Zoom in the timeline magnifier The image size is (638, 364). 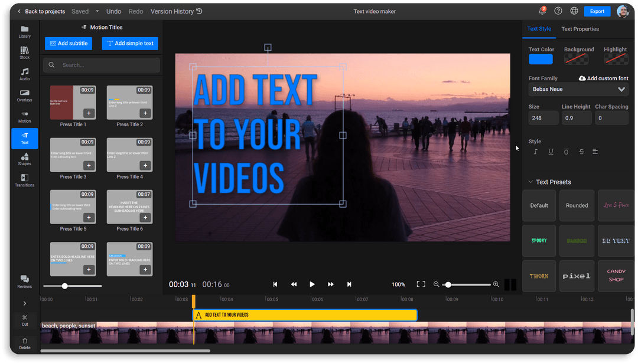click(496, 284)
